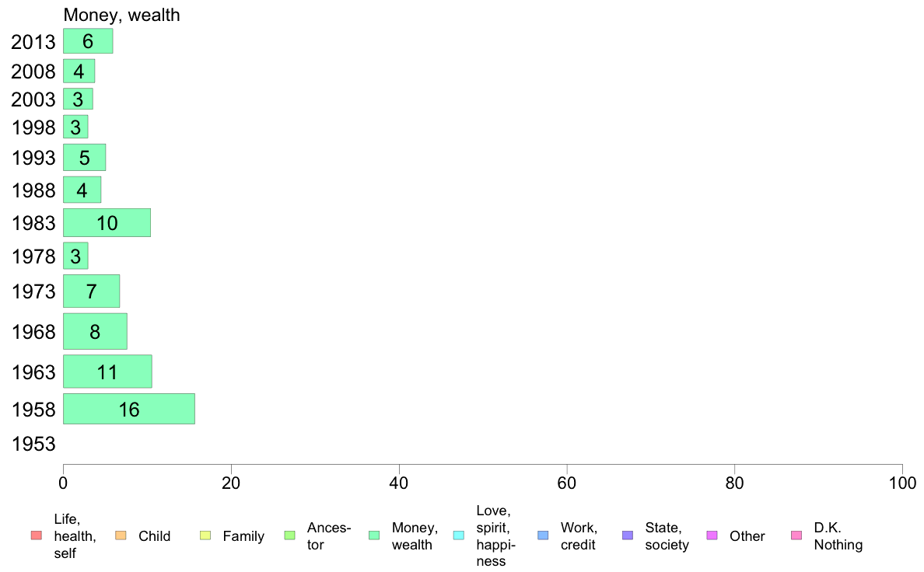Viewport: 924px width, 572px height.
Task: Click the Love, spirit, happiness legend swatch
Action: click(458, 535)
